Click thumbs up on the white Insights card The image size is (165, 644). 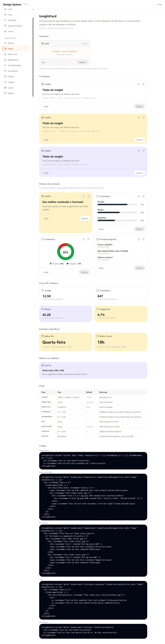(x=139, y=84)
